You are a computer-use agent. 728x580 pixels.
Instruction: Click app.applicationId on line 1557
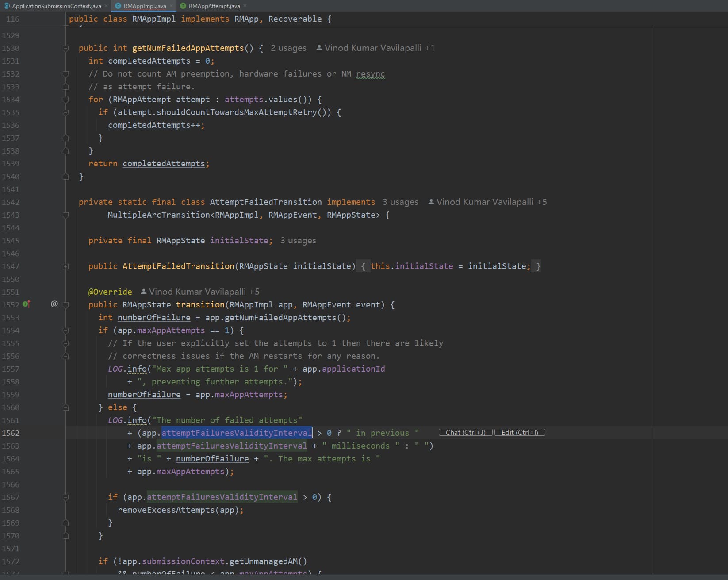(x=344, y=369)
